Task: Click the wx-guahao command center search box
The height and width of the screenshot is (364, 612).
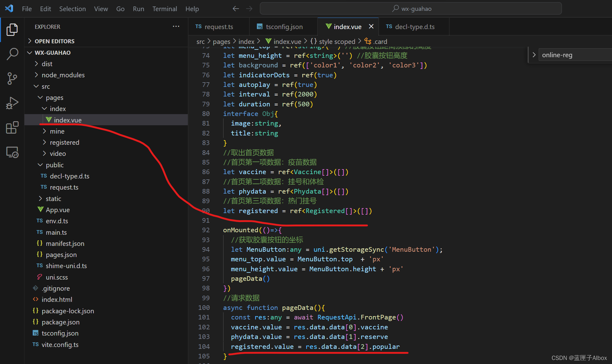Action: click(411, 9)
